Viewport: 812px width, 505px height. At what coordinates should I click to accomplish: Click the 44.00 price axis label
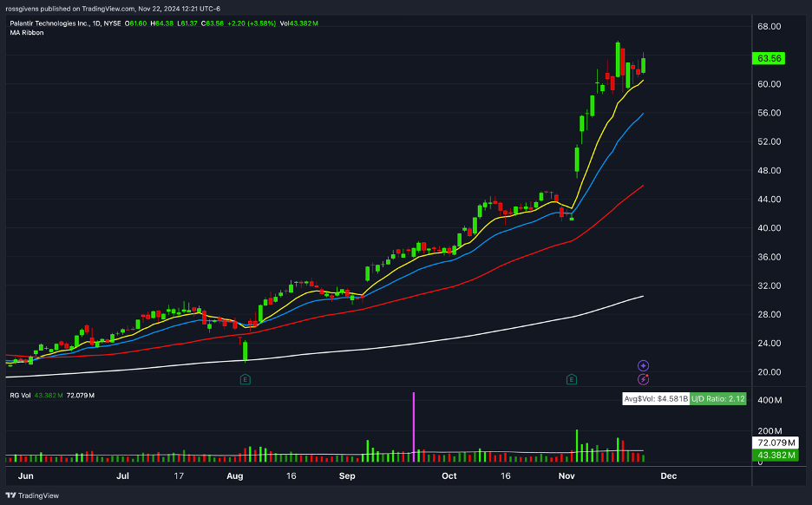[769, 199]
